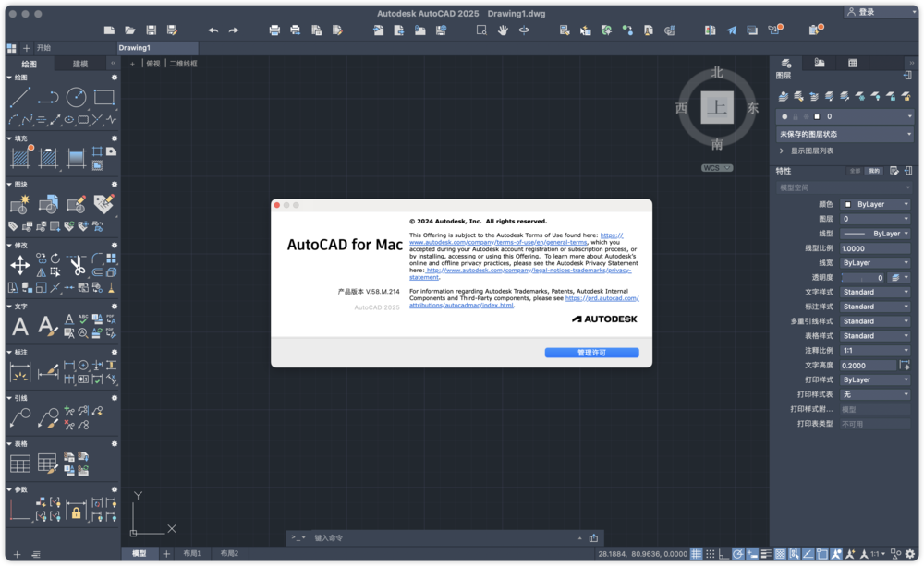924x566 pixels.
Task: Activate the Orbit tool in toolbar
Action: [524, 30]
